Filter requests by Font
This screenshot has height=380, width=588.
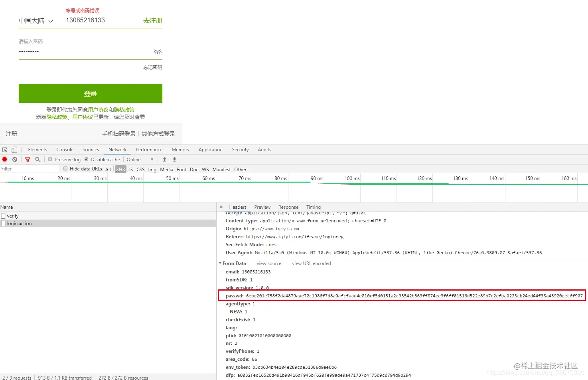(182, 169)
